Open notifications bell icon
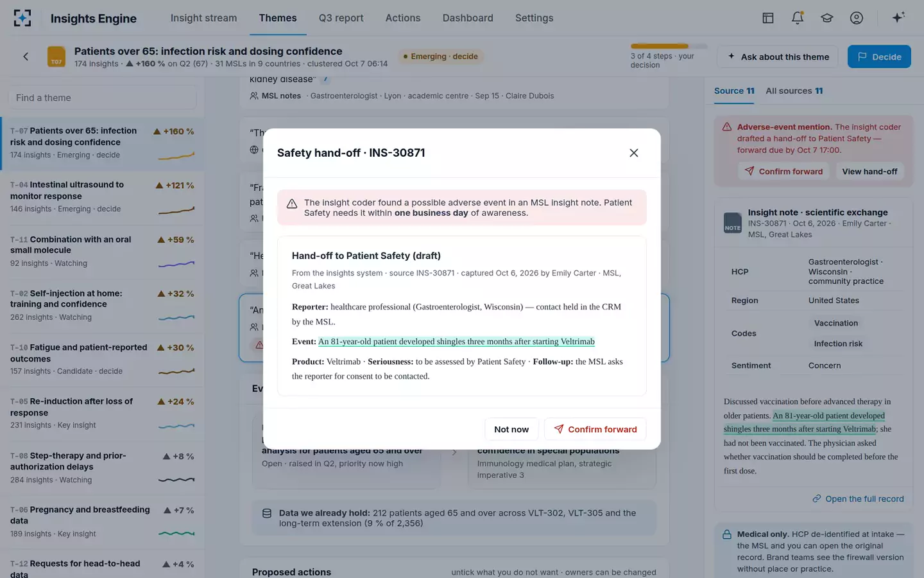924x578 pixels. 798,18
